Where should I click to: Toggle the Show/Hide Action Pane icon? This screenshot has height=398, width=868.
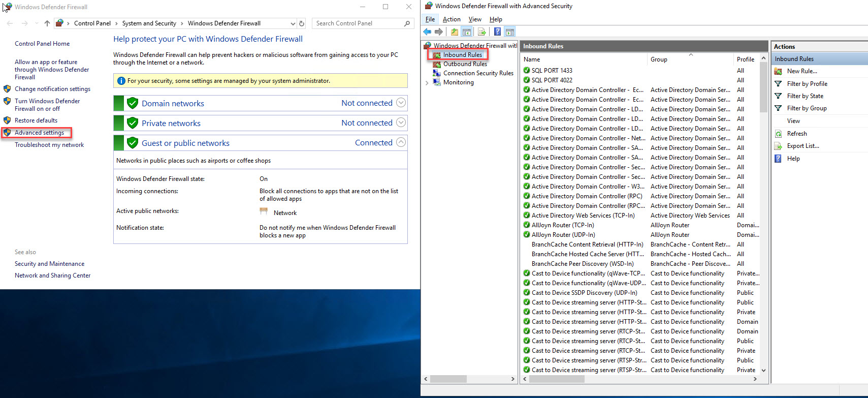point(510,32)
